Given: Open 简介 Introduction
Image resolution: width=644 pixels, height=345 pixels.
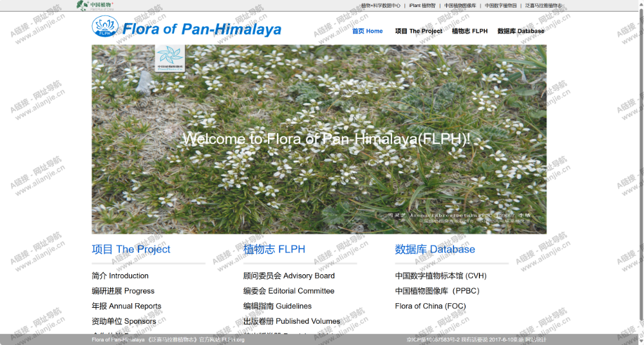Looking at the screenshot, I should click(120, 275).
